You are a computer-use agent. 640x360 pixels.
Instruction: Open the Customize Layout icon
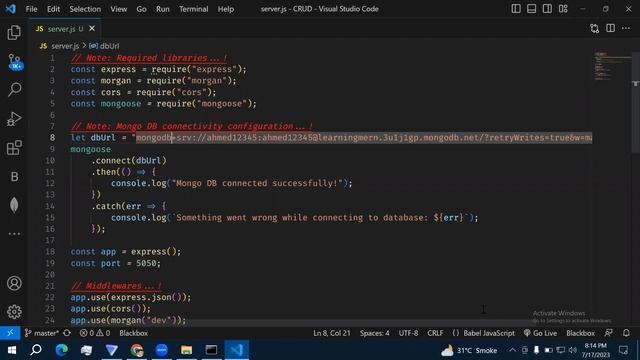[563, 9]
